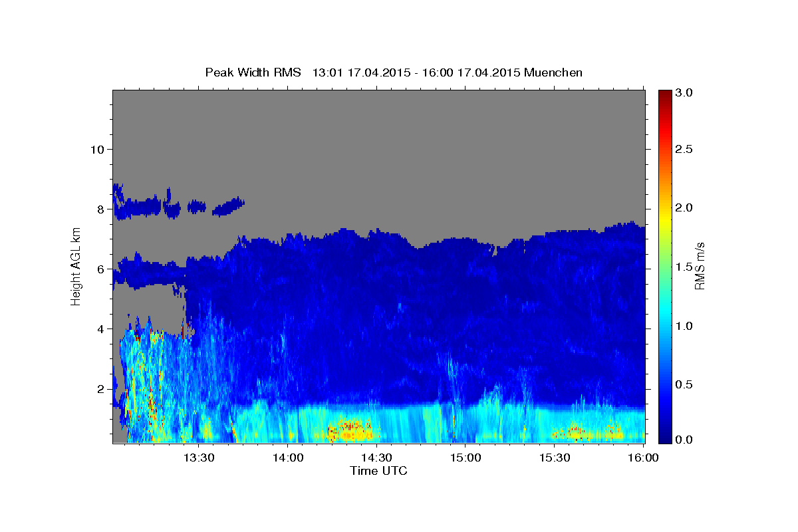Click the colorbar value 1.0
This screenshot has height=532, width=798.
point(684,326)
